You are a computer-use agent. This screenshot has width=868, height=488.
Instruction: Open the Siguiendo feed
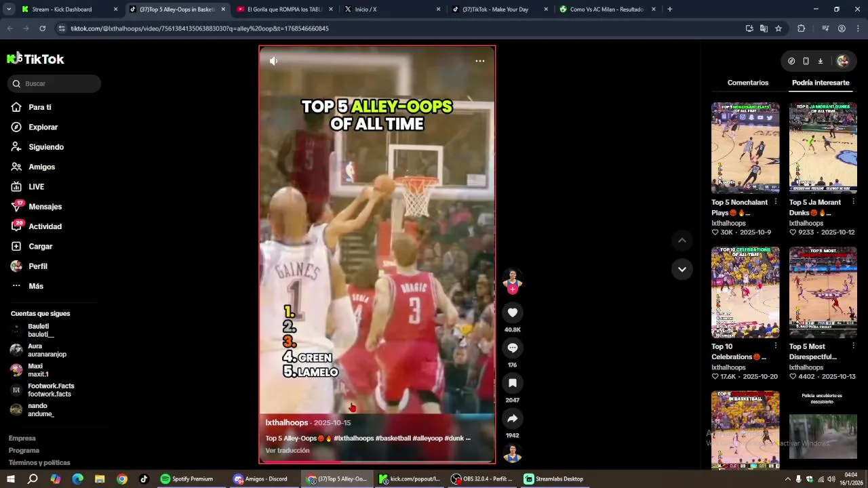click(46, 147)
